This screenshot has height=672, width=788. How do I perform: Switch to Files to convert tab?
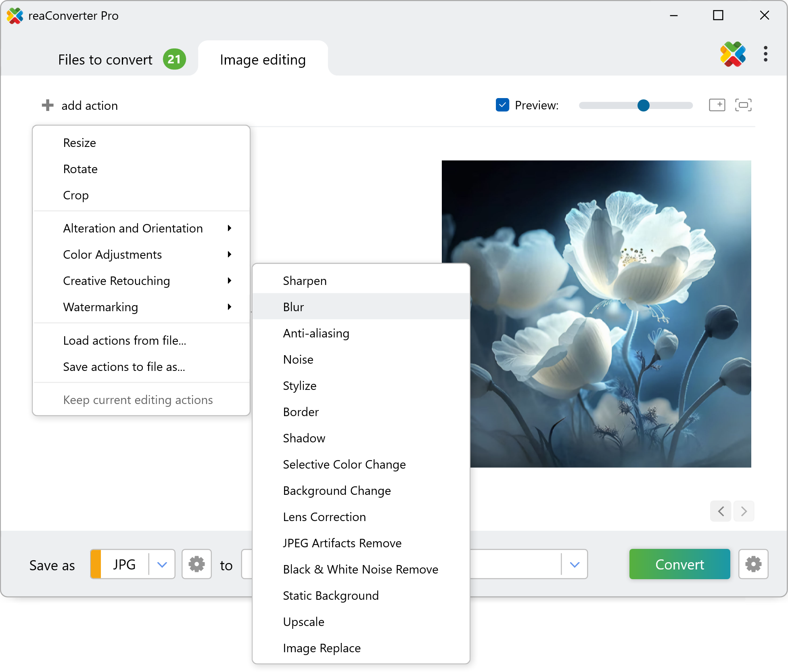(106, 60)
